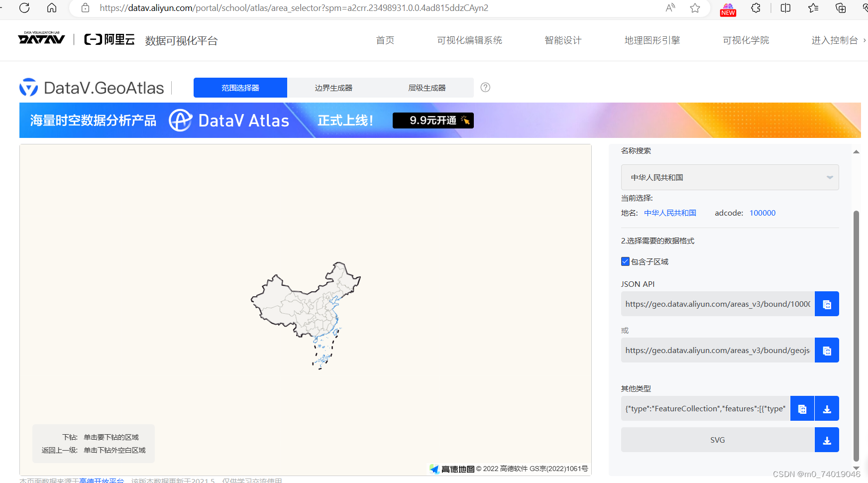
Task: Open the NEW badge extension icon
Action: tap(728, 9)
